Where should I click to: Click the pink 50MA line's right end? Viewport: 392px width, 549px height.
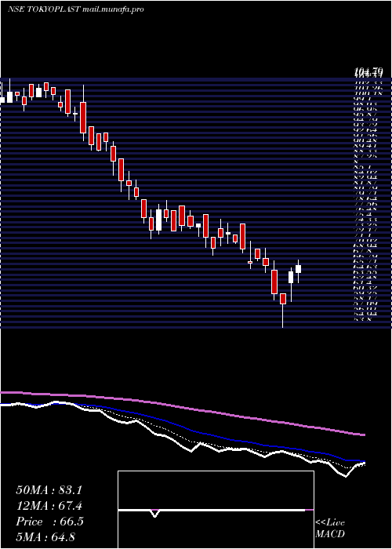(x=363, y=434)
